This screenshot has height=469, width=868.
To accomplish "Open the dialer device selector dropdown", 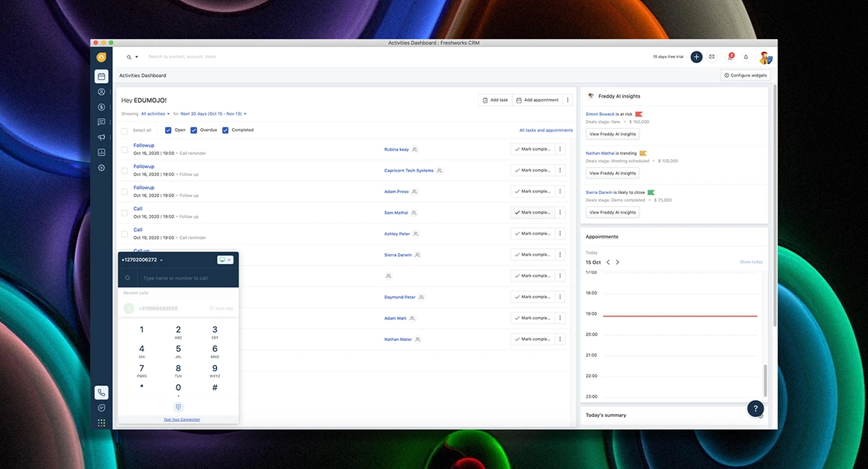I will (x=225, y=260).
